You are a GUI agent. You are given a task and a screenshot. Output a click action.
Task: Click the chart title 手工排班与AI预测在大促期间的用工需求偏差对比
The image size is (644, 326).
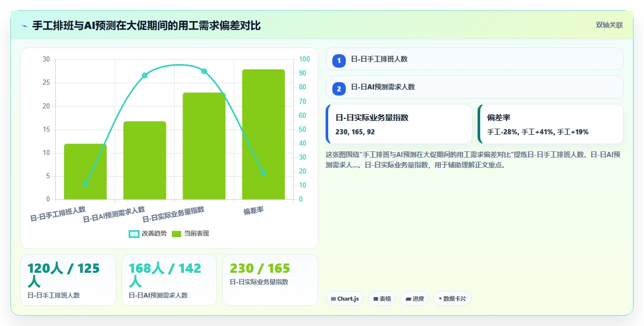pyautogui.click(x=146, y=25)
